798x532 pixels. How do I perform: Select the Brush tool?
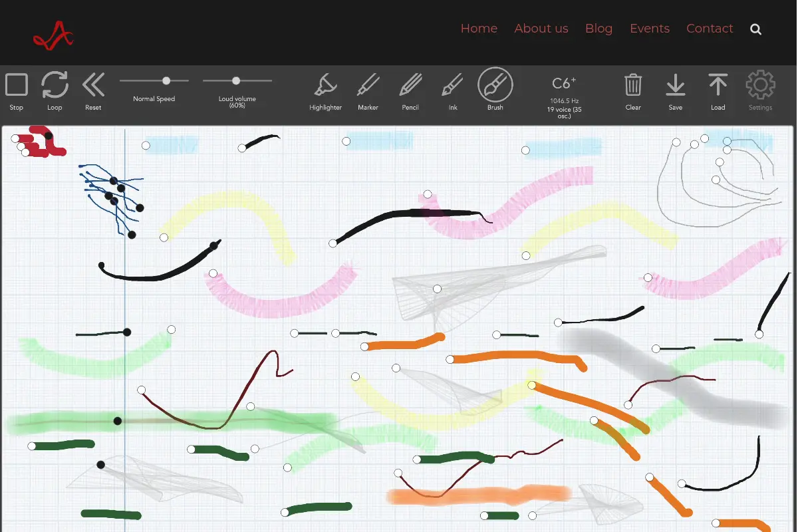pyautogui.click(x=495, y=85)
